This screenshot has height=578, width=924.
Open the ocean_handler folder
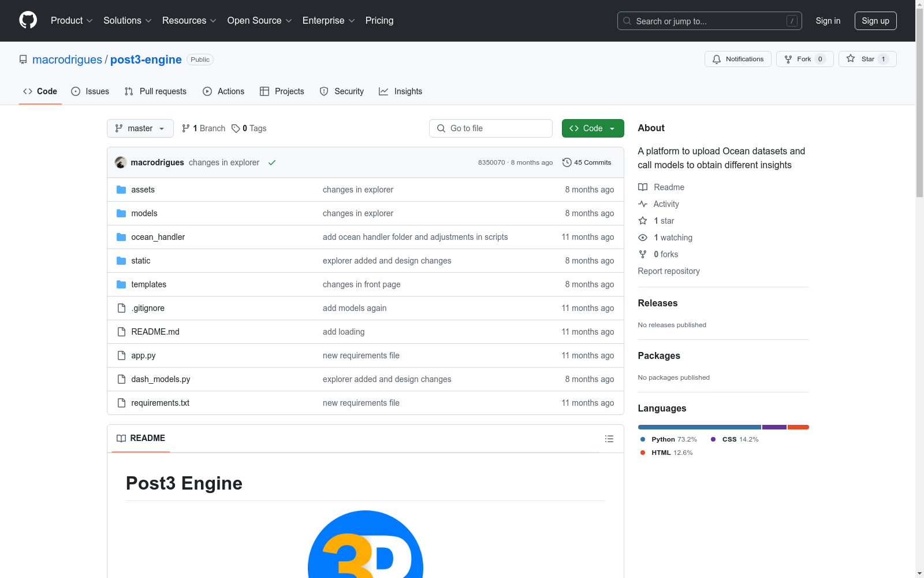click(158, 237)
